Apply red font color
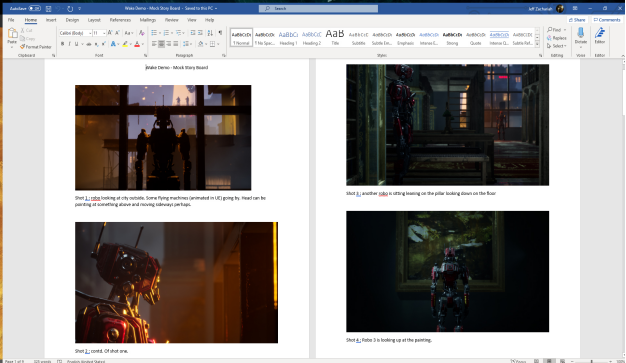The height and width of the screenshot is (363, 626). (x=137, y=44)
